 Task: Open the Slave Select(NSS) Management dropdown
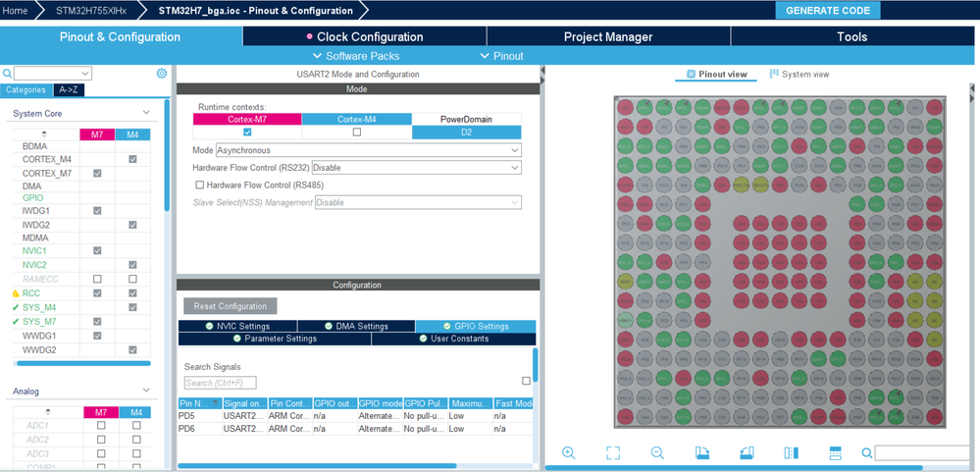(418, 202)
